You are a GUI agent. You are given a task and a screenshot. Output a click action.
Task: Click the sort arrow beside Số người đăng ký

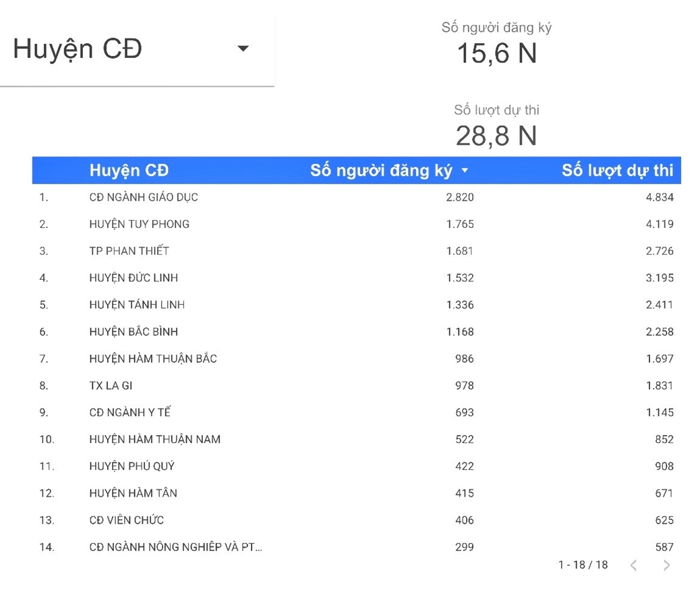464,171
